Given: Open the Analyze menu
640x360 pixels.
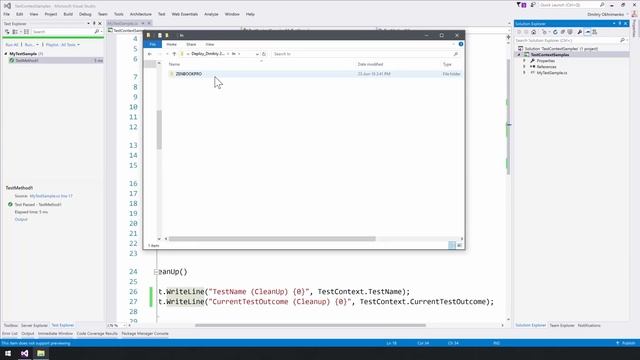Looking at the screenshot, I should 211,14.
